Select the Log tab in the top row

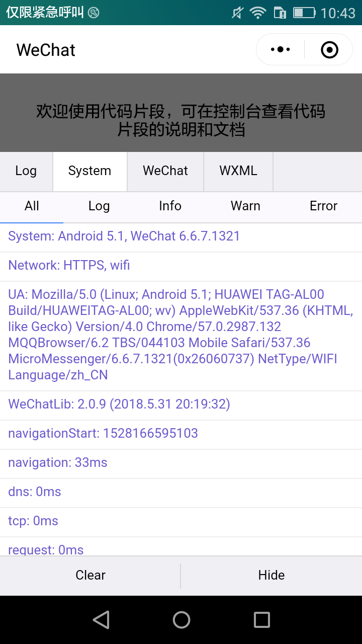tap(26, 172)
